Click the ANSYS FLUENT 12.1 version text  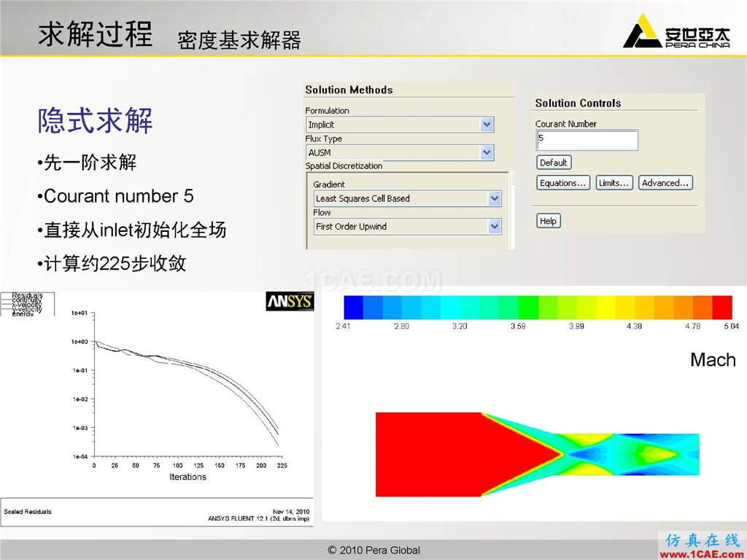(259, 518)
